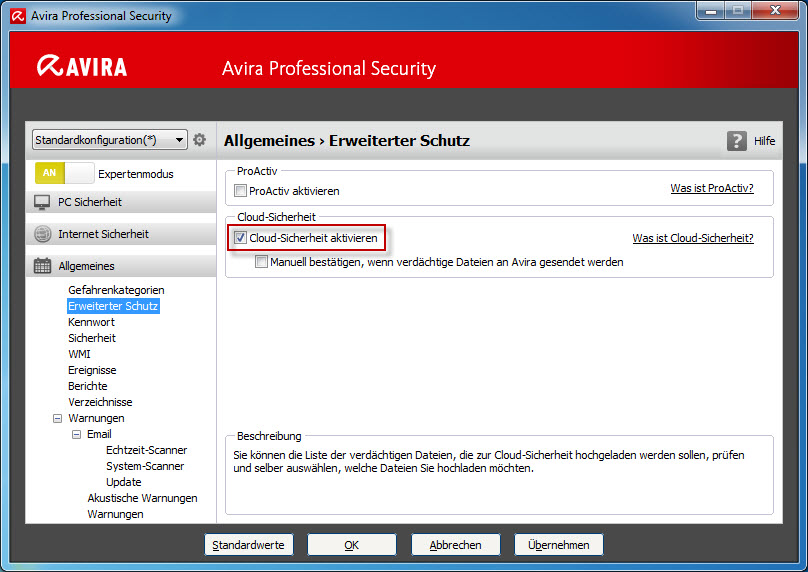The image size is (808, 572).
Task: Select Berichte in the tree
Action: click(x=88, y=386)
